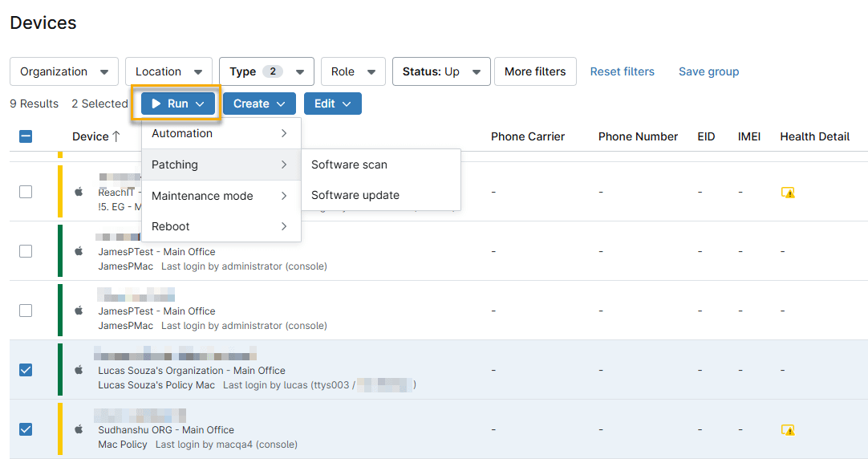Click the health warning icon in ReachIT row
Viewport: 868px width, 459px height.
[788, 193]
